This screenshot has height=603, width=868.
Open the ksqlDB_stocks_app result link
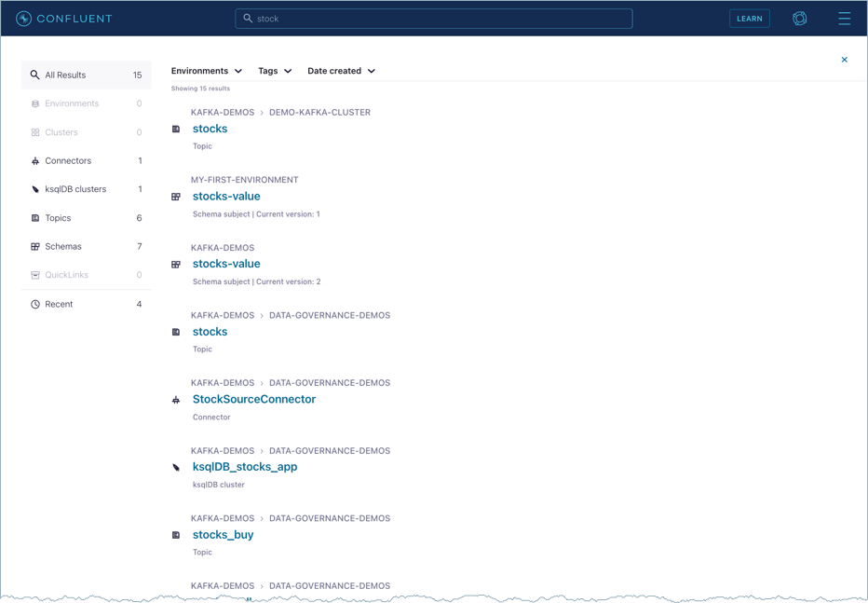pos(245,467)
